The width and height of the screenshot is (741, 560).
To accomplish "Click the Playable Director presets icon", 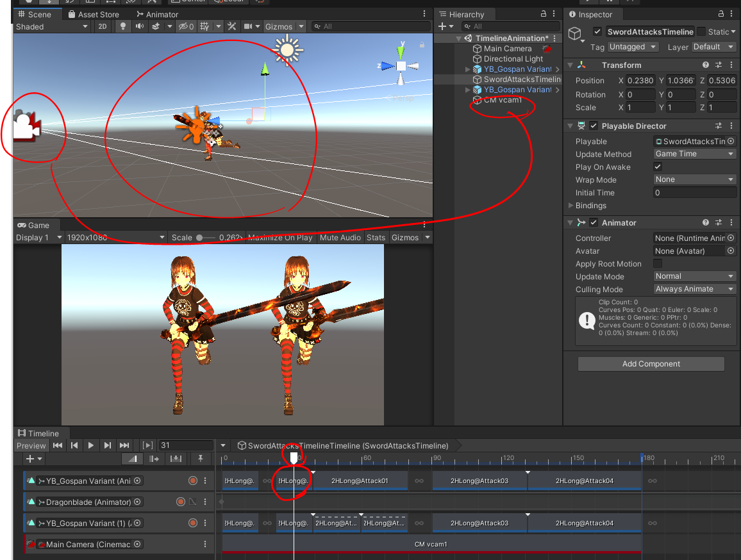I will [x=719, y=126].
